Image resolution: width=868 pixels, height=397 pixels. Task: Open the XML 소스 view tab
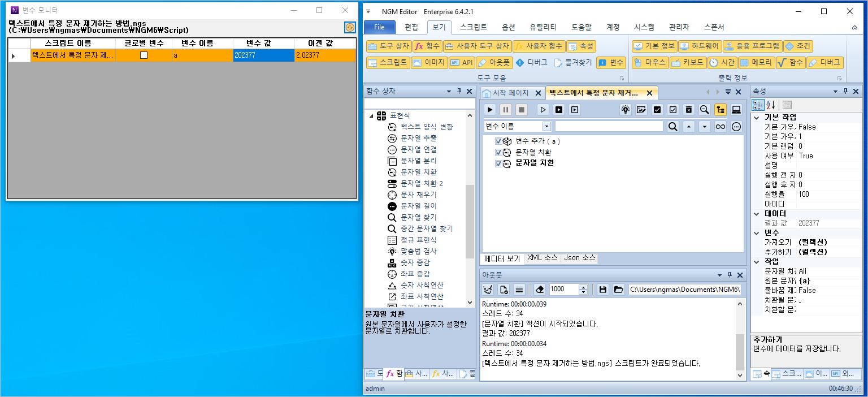(542, 258)
